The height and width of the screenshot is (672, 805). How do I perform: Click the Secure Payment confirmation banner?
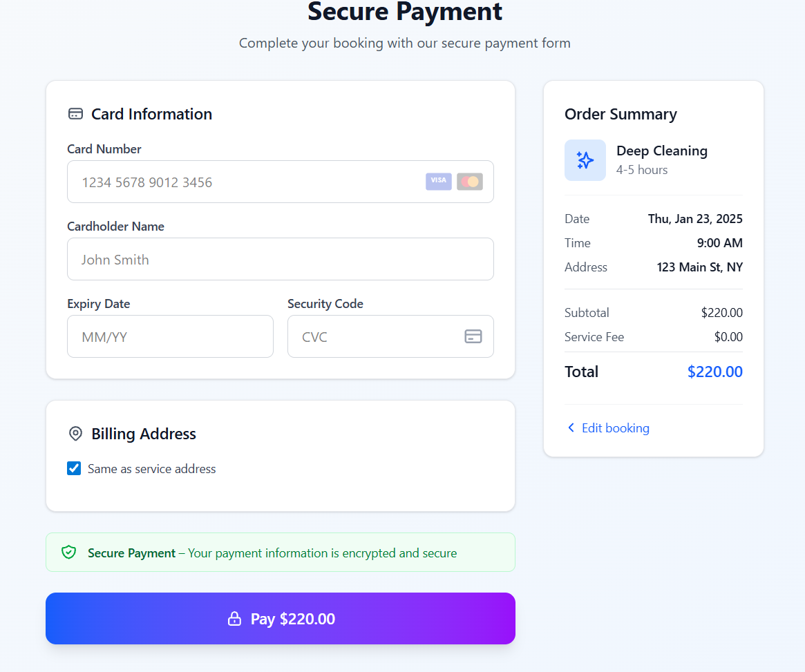pos(280,553)
